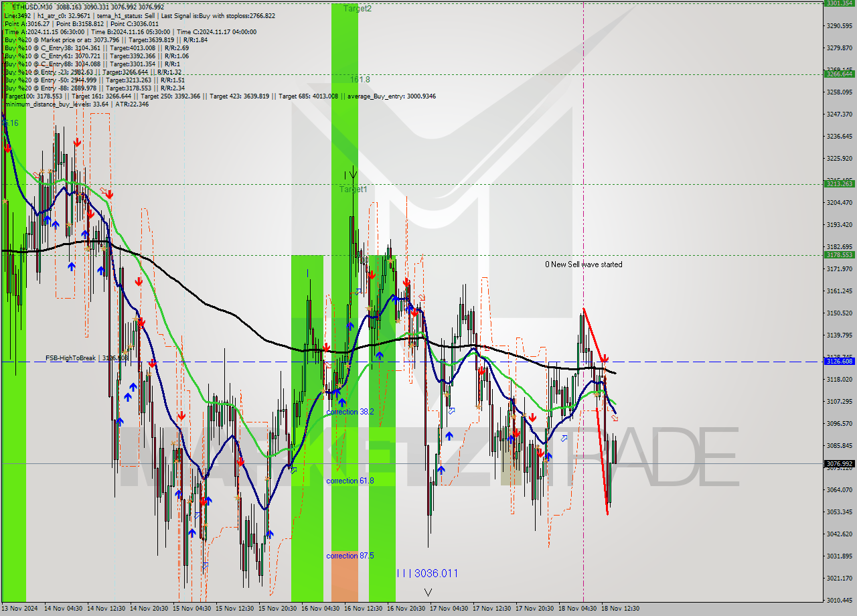Click 3290.595 on the price scale
This screenshot has height=616, width=857.
840,25
